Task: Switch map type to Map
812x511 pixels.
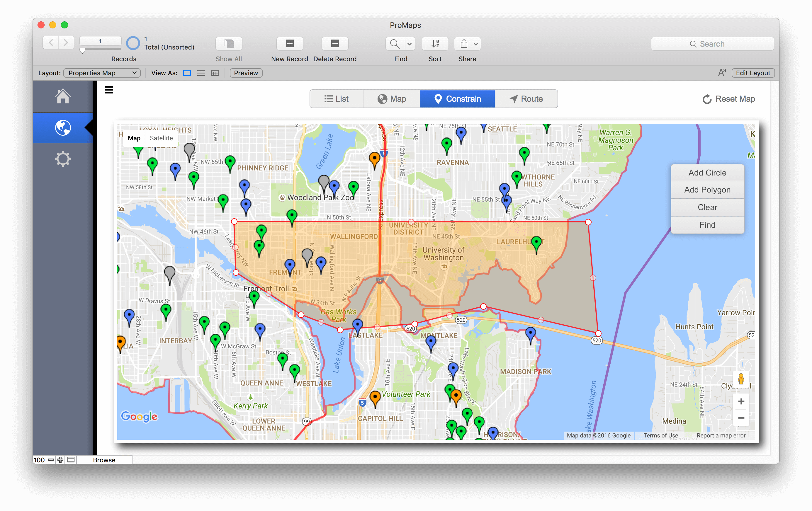Action: [134, 138]
